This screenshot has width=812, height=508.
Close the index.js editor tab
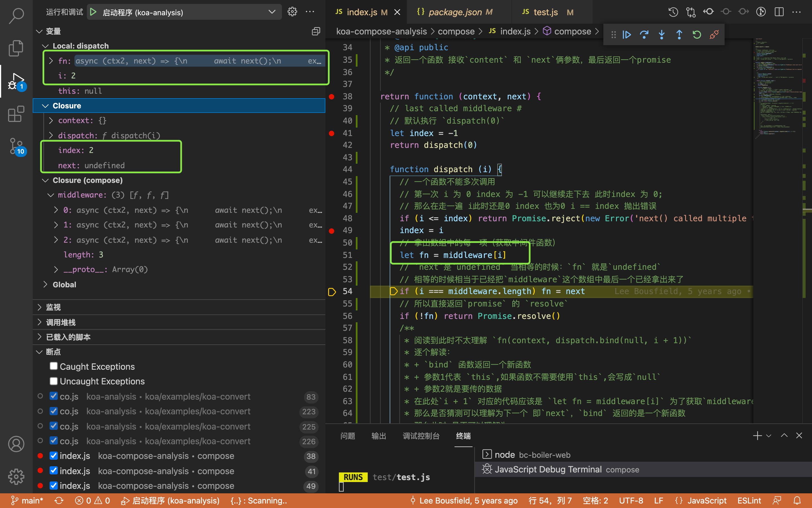(397, 12)
